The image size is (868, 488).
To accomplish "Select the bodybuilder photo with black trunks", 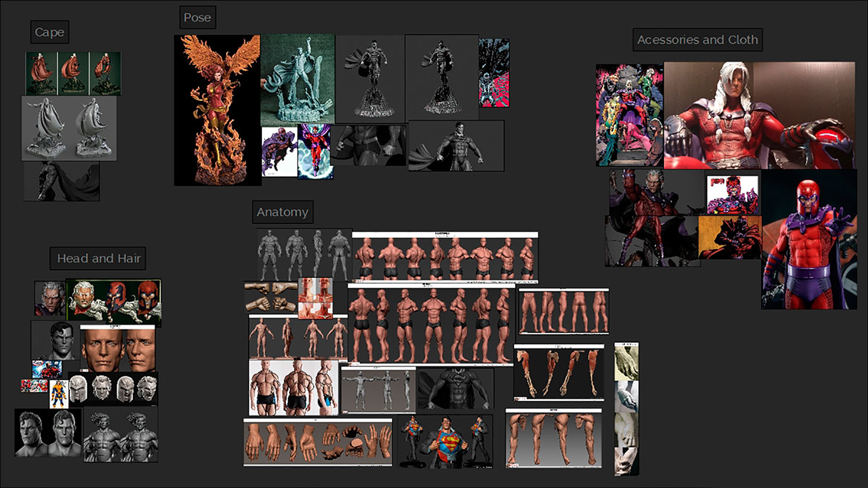I will click(293, 387).
